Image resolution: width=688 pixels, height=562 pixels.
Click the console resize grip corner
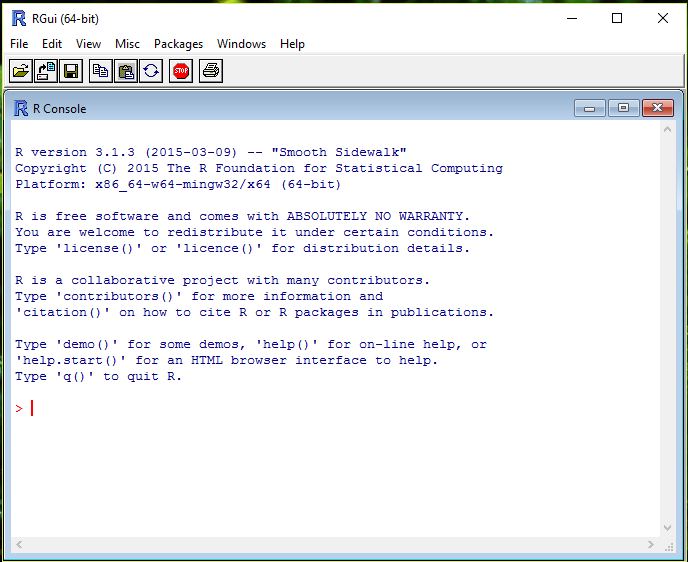(669, 547)
